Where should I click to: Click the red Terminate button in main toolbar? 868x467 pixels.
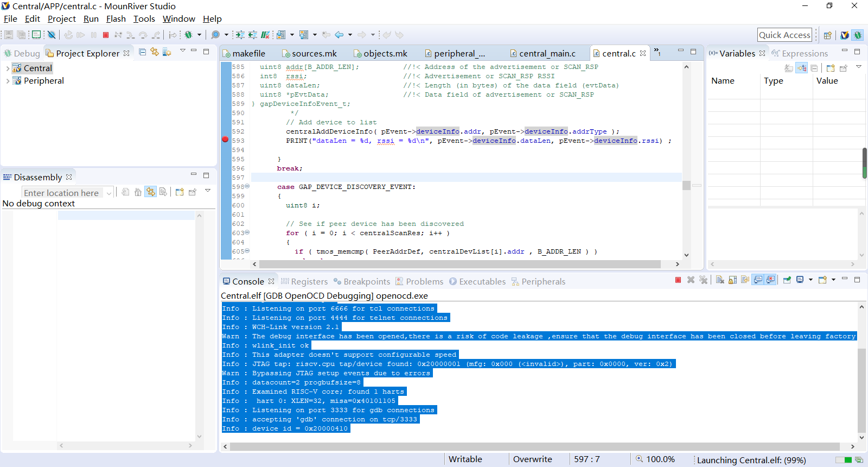[106, 35]
